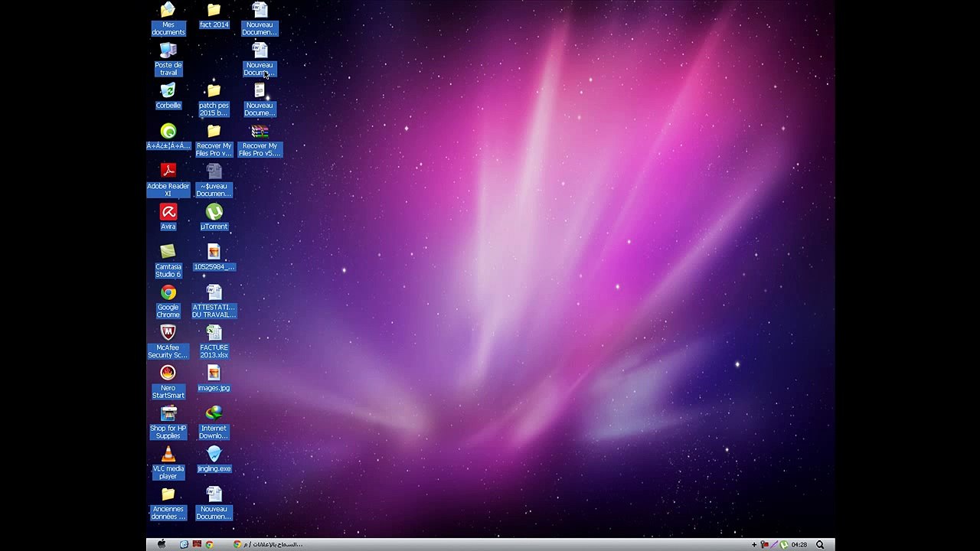Open Camtasia Studio 6 shortcut
Screen dimensions: 980x551
pos(168,262)
